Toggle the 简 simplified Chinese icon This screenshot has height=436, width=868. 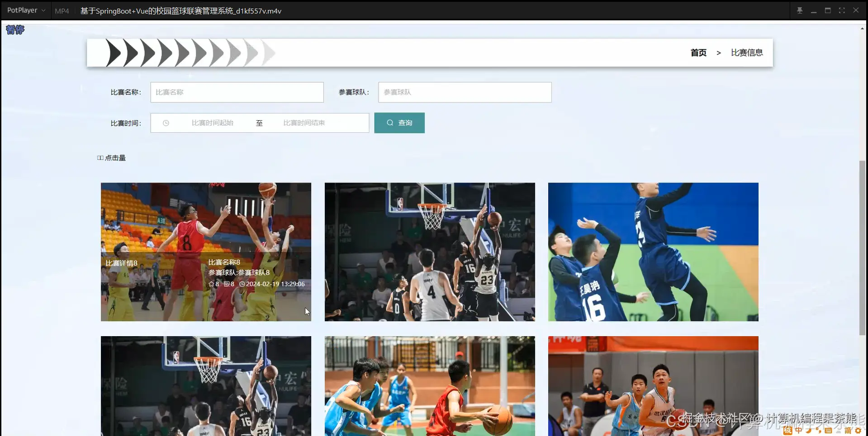[848, 431]
